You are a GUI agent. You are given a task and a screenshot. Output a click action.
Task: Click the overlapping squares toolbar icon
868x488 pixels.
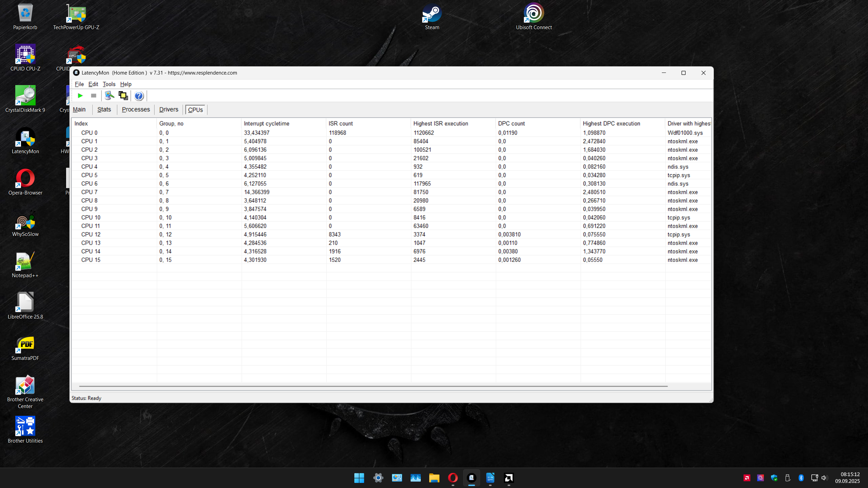[x=123, y=96]
